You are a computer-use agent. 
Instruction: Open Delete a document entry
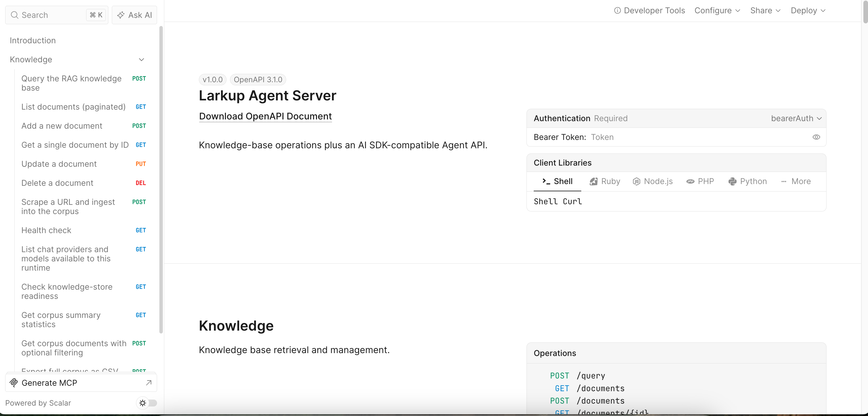point(84,183)
